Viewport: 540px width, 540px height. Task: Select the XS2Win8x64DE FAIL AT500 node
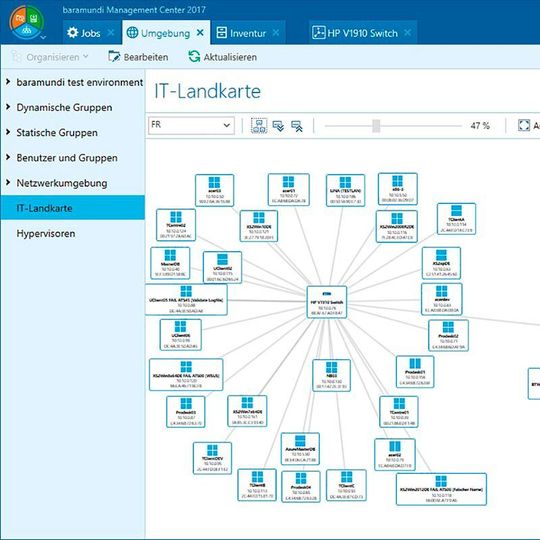coord(186,375)
